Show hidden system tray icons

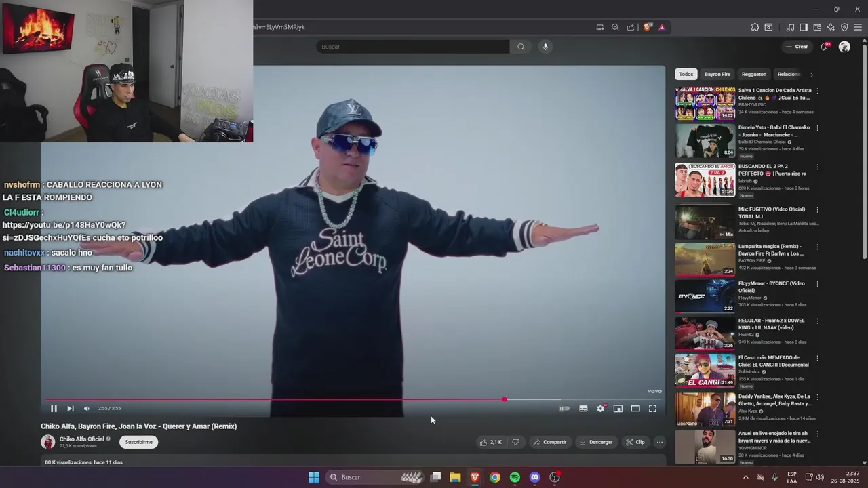point(746,477)
